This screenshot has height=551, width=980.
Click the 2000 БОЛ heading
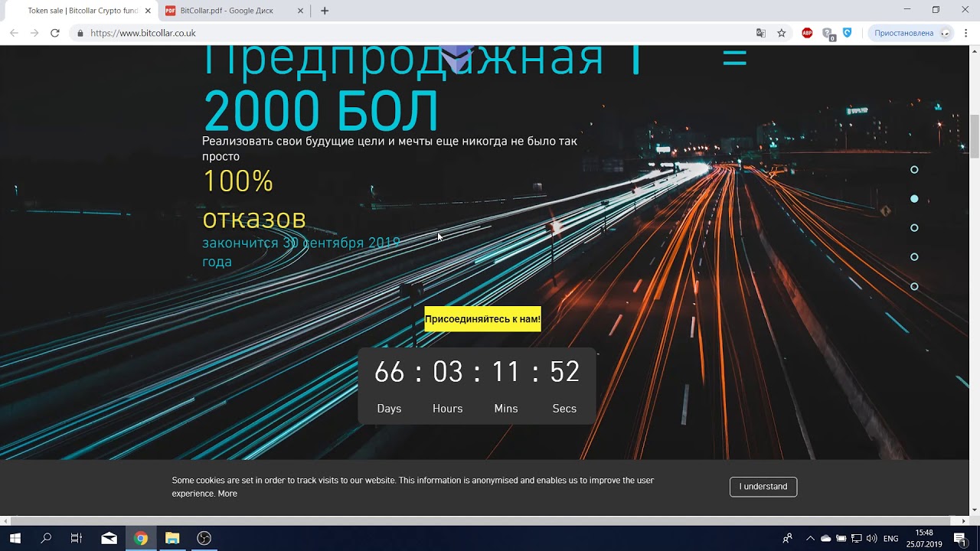click(321, 111)
